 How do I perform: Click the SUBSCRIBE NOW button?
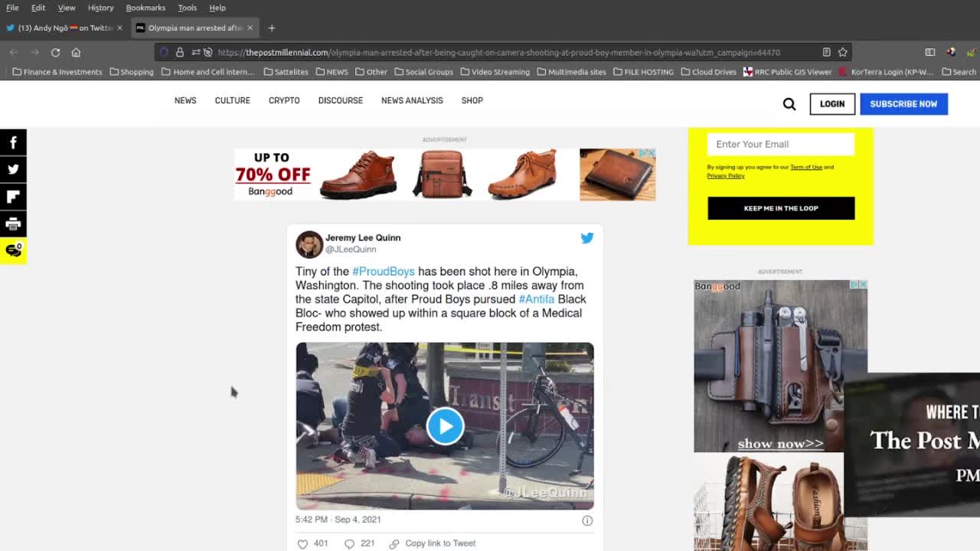point(903,104)
